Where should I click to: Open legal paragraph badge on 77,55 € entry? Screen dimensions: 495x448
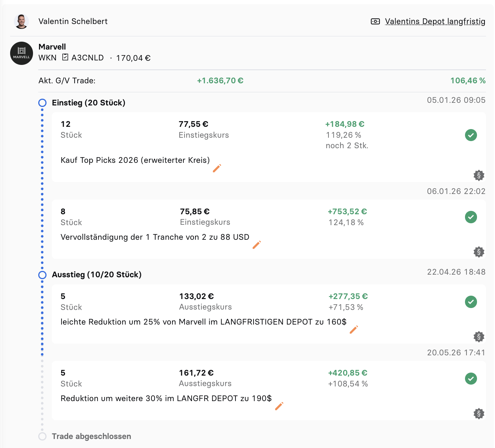coord(479,175)
